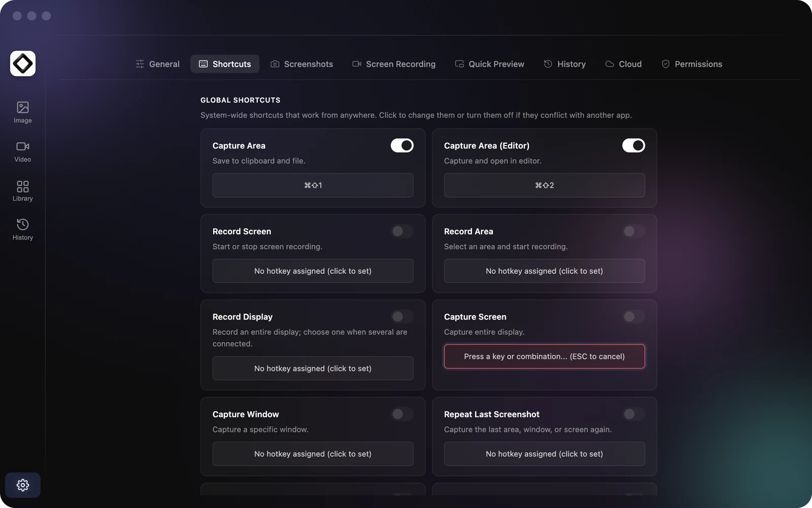Enable Repeat Last Screenshot toggle
This screenshot has width=812, height=508.
click(633, 414)
